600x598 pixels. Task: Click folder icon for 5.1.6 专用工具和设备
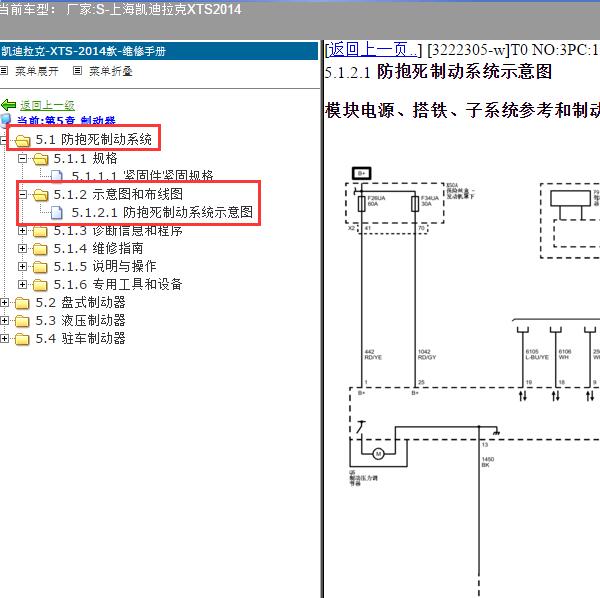coord(41,285)
